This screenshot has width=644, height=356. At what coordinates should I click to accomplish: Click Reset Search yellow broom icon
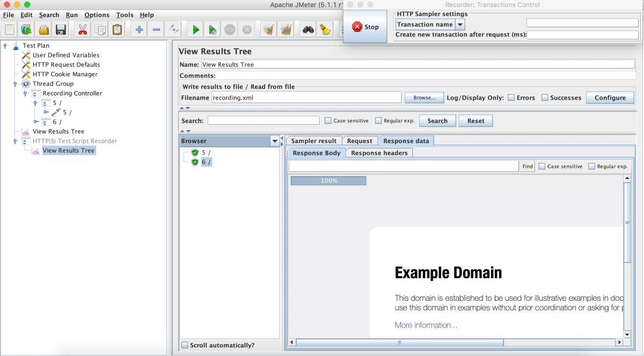point(325,29)
